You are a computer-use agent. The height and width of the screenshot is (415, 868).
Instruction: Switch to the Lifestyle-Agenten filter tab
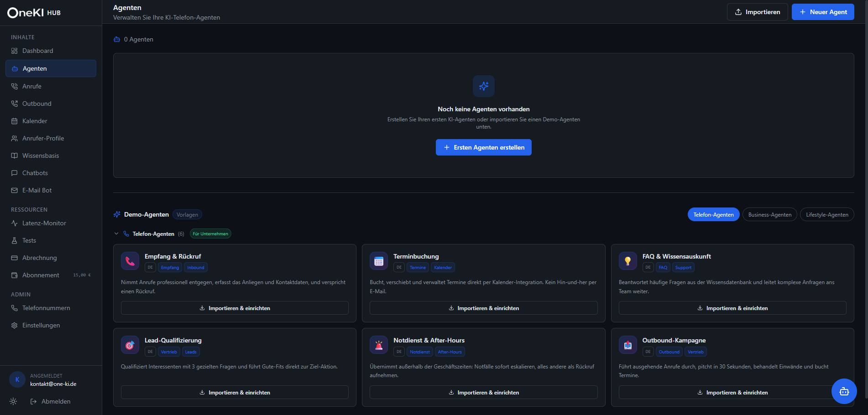tap(827, 214)
